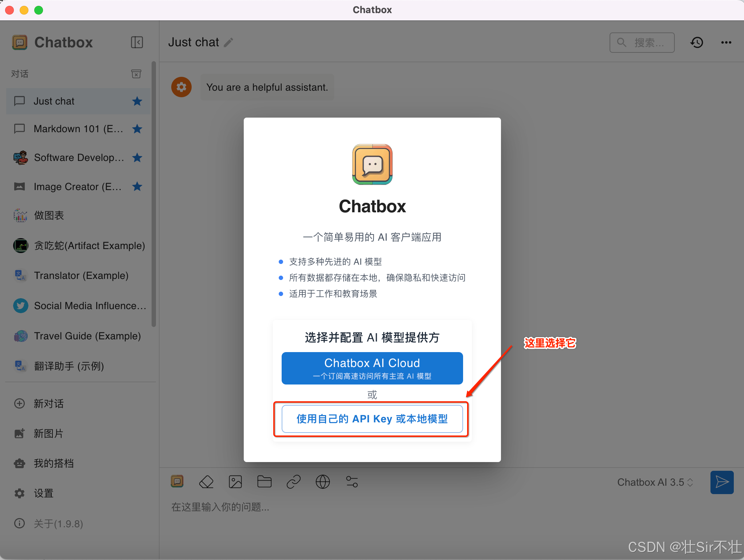Send message with the paper plane button
The width and height of the screenshot is (744, 560).
click(x=722, y=482)
